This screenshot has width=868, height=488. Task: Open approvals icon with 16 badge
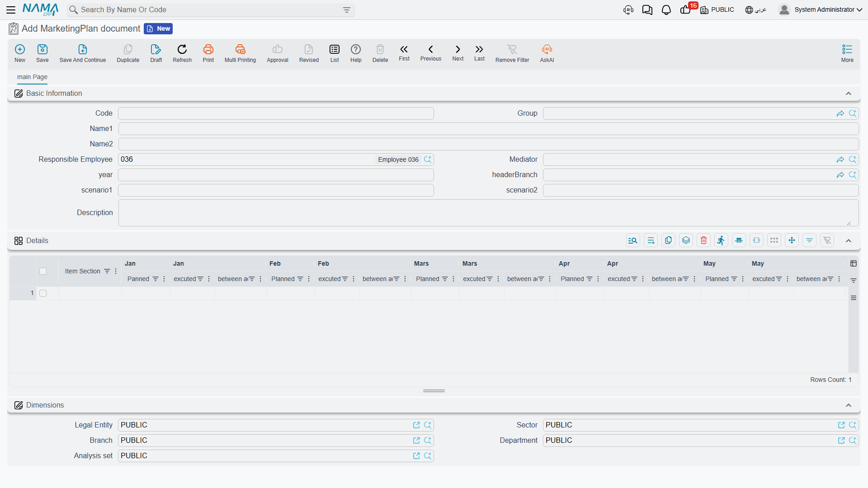point(686,9)
